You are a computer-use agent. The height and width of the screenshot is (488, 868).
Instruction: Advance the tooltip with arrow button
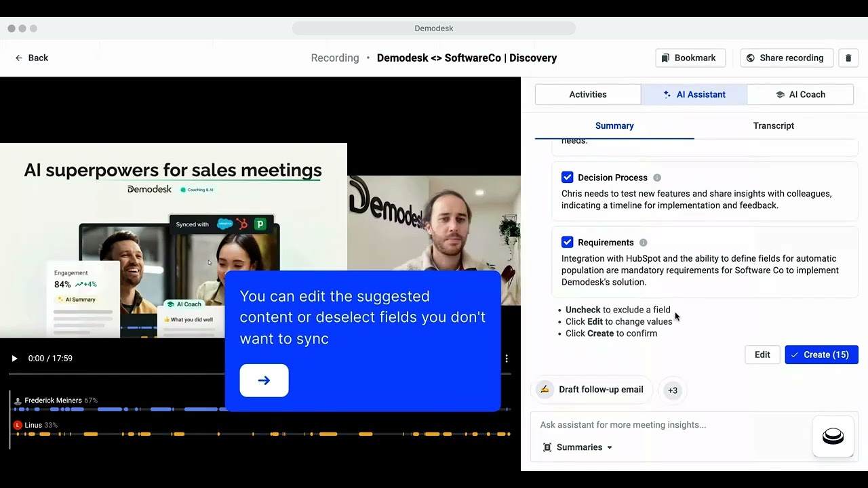pos(264,380)
